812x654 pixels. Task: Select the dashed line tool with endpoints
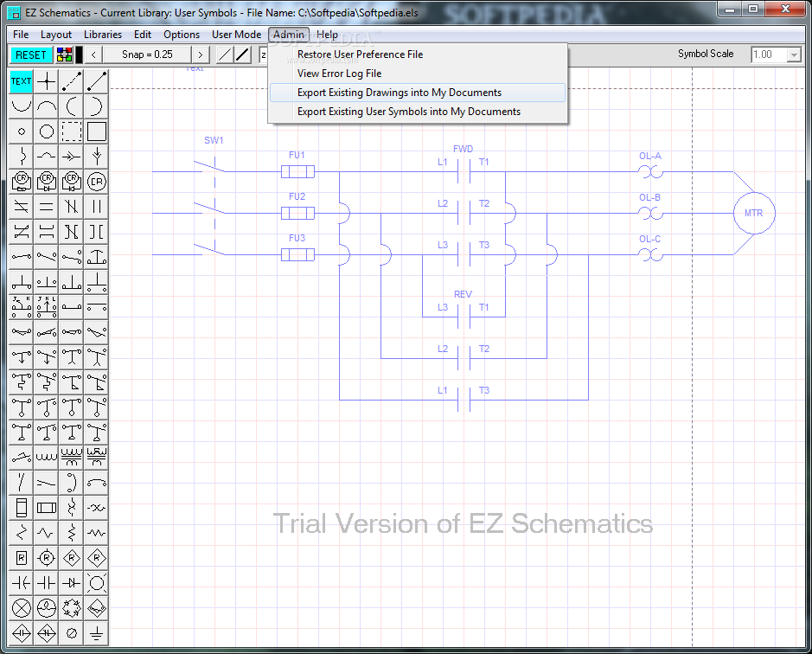pos(72,81)
